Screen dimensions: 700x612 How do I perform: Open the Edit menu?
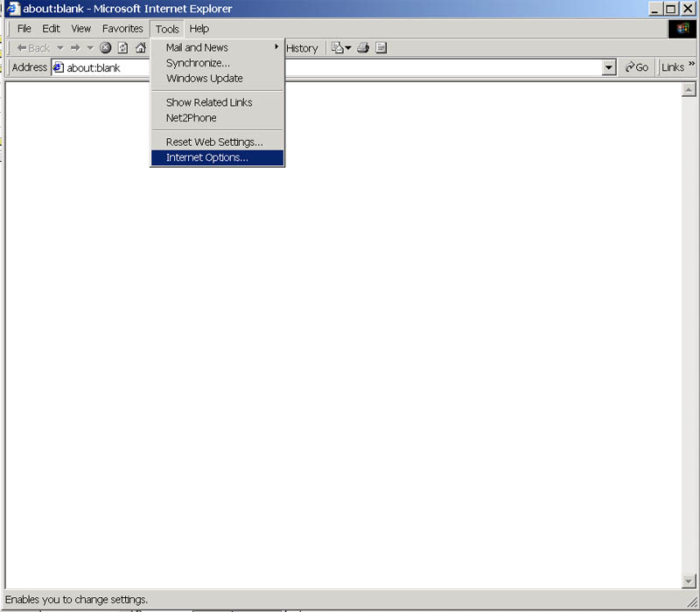51,29
